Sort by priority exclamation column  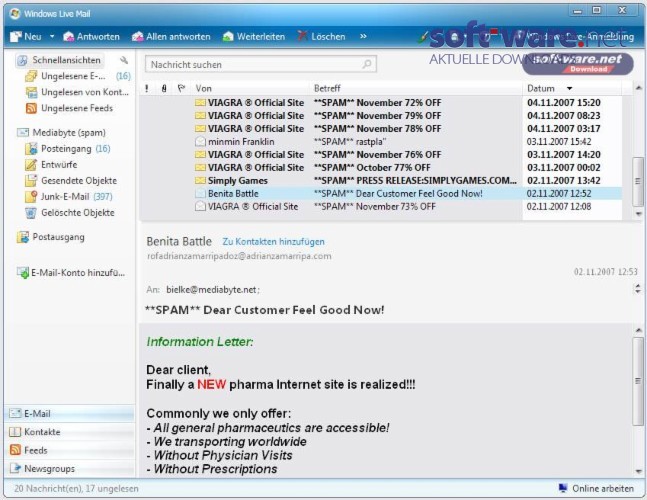pyautogui.click(x=147, y=88)
